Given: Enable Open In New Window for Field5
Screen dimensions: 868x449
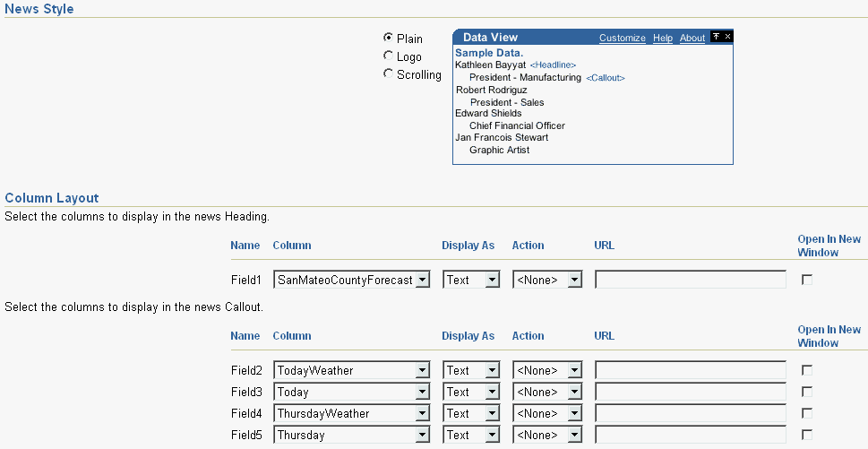Looking at the screenshot, I should (x=807, y=435).
